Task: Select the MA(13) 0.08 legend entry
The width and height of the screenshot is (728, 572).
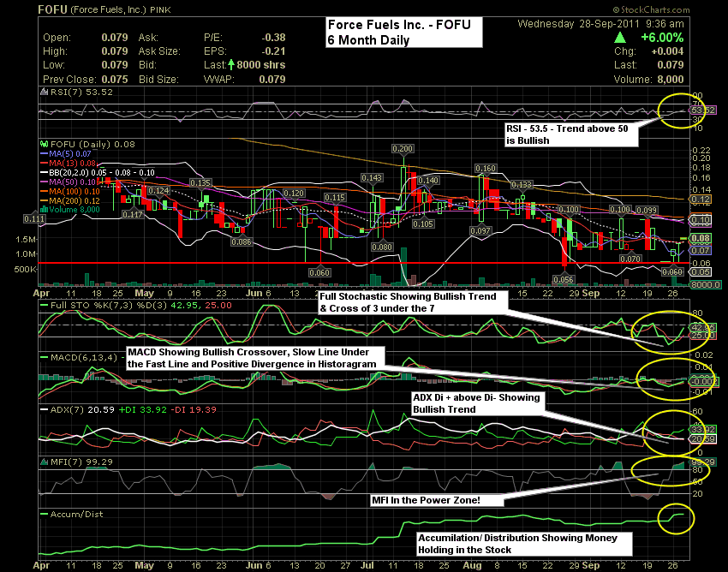Action: pos(68,163)
